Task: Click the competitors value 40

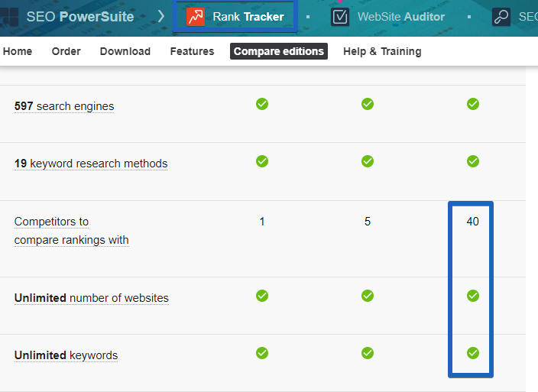Action: (x=473, y=222)
